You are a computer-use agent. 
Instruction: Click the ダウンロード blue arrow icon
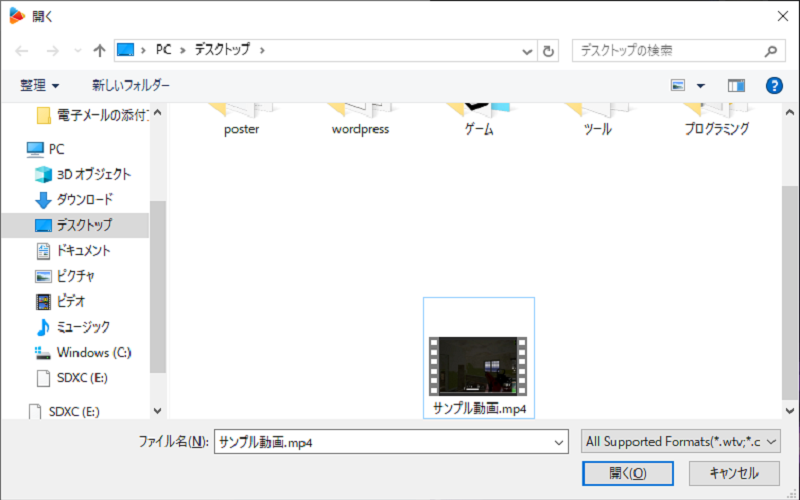43,200
